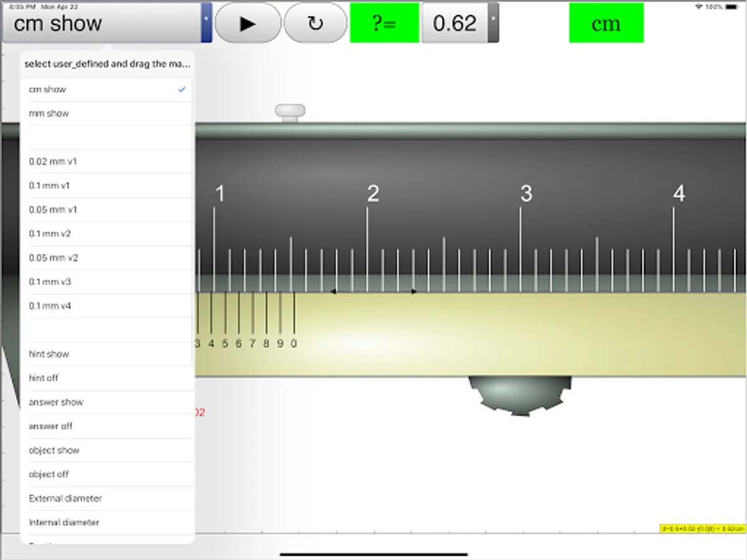The width and height of the screenshot is (747, 560).
Task: Turn on 'hint show' option
Action: pos(107,354)
